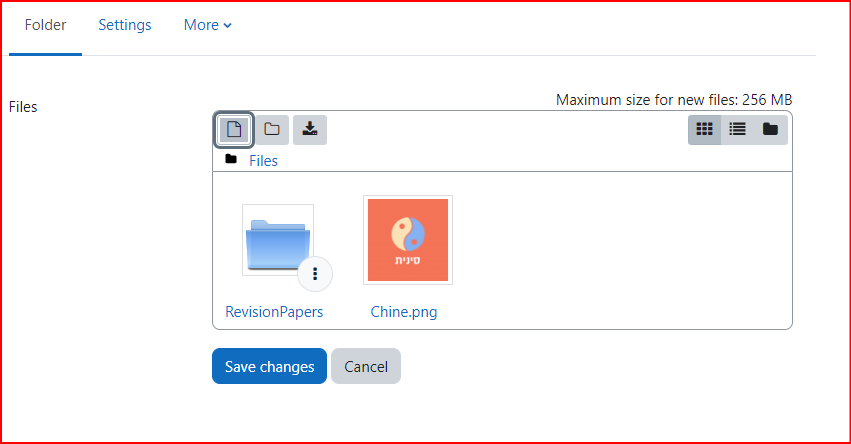Click the "Files" field label

pyautogui.click(x=23, y=107)
